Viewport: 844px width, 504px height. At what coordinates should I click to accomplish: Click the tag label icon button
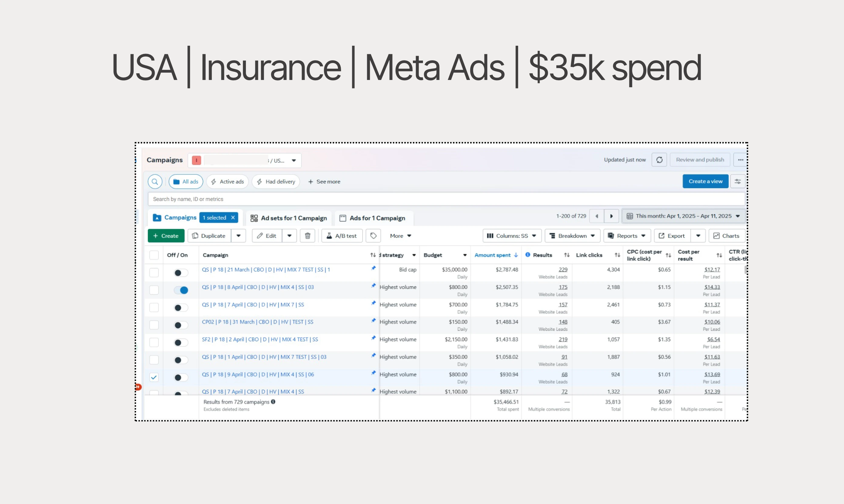click(x=373, y=236)
